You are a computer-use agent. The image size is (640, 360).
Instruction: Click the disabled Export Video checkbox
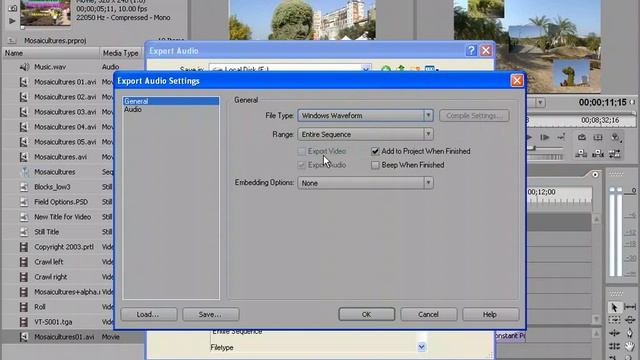coord(301,151)
